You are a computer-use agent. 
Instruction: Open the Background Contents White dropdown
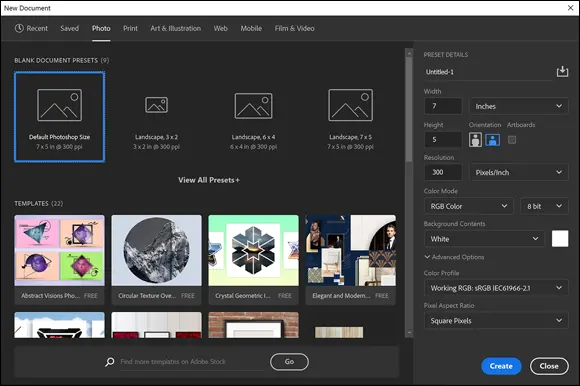coord(484,239)
